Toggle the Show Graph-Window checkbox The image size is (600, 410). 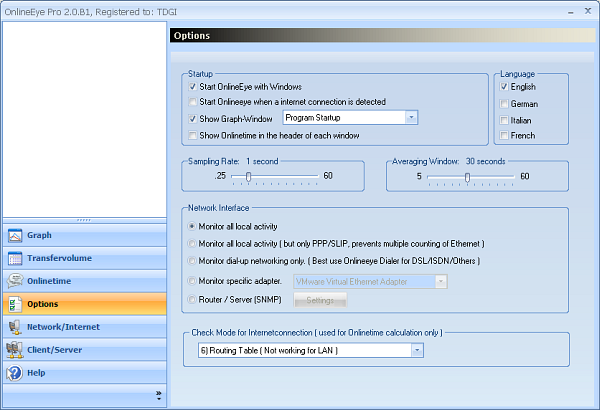pos(192,119)
